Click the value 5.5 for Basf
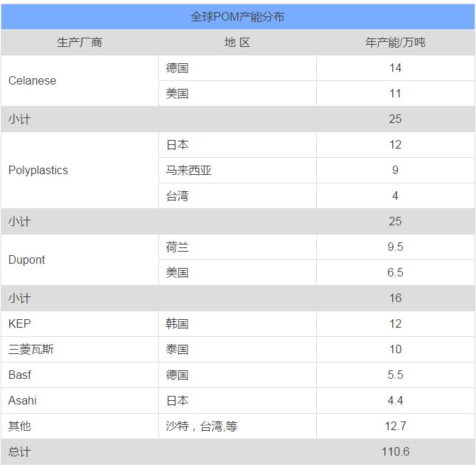The height and width of the screenshot is (467, 476). (395, 375)
